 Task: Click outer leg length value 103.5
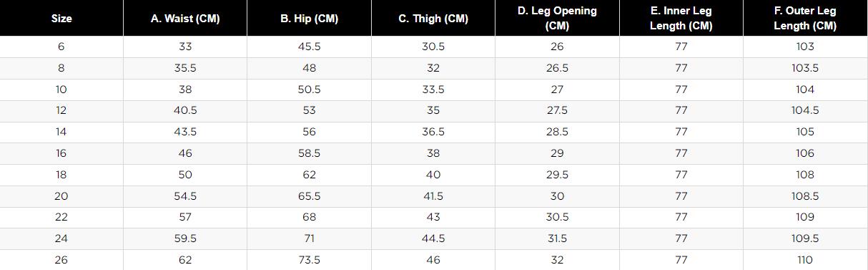pyautogui.click(x=805, y=68)
